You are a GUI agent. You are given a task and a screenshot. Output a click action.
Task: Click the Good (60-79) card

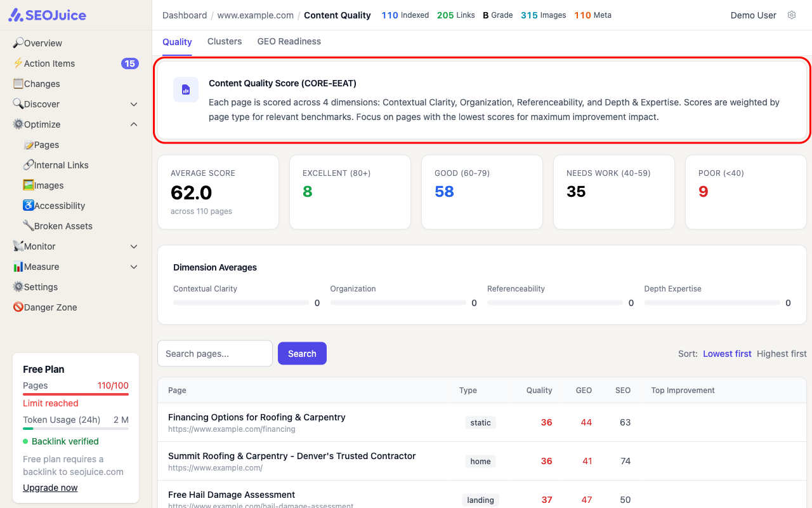pos(482,192)
